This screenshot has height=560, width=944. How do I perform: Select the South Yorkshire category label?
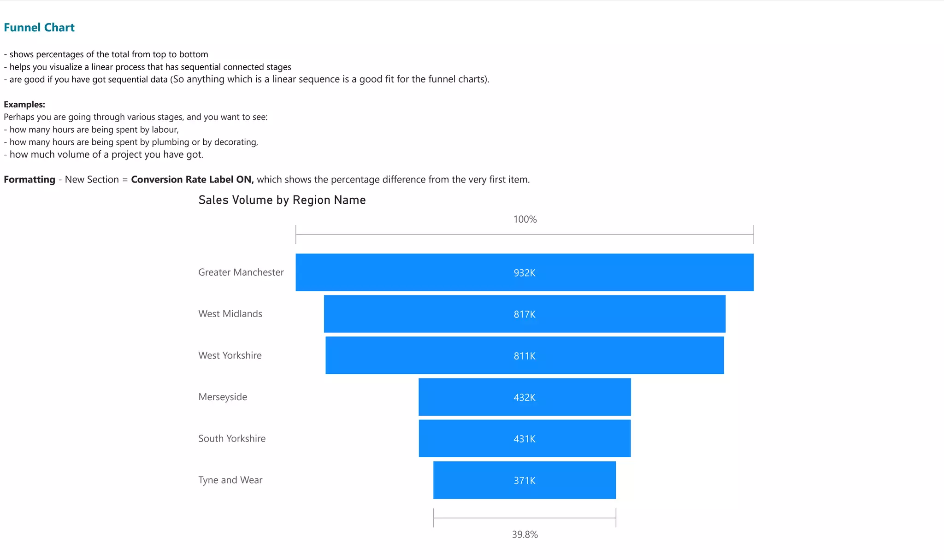[232, 438]
